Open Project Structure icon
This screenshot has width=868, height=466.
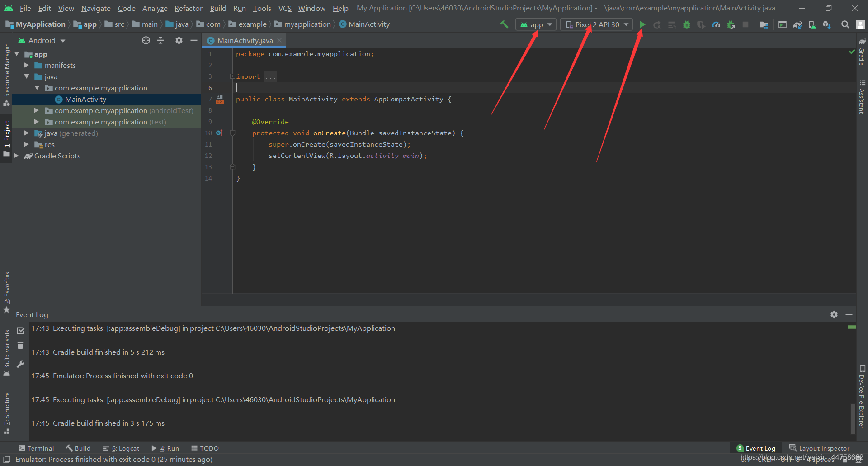(764, 24)
